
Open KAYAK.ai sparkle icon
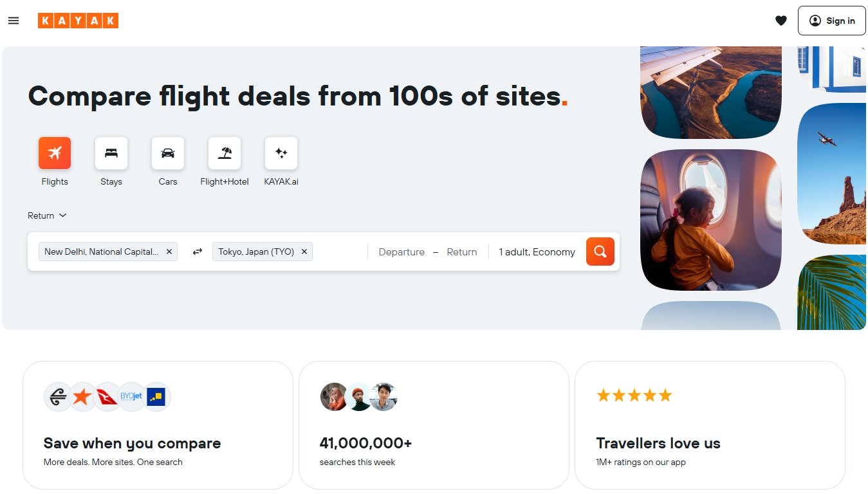pyautogui.click(x=281, y=153)
